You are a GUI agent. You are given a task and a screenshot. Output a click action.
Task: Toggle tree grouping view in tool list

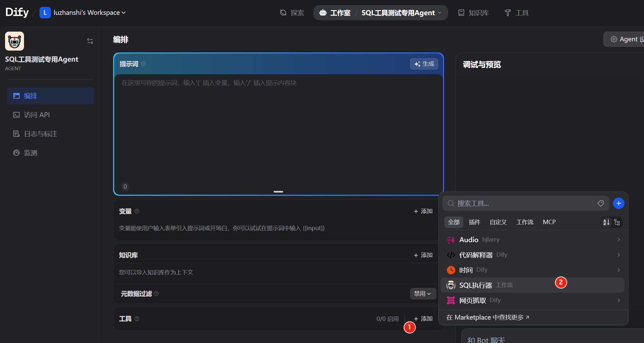[x=617, y=222]
